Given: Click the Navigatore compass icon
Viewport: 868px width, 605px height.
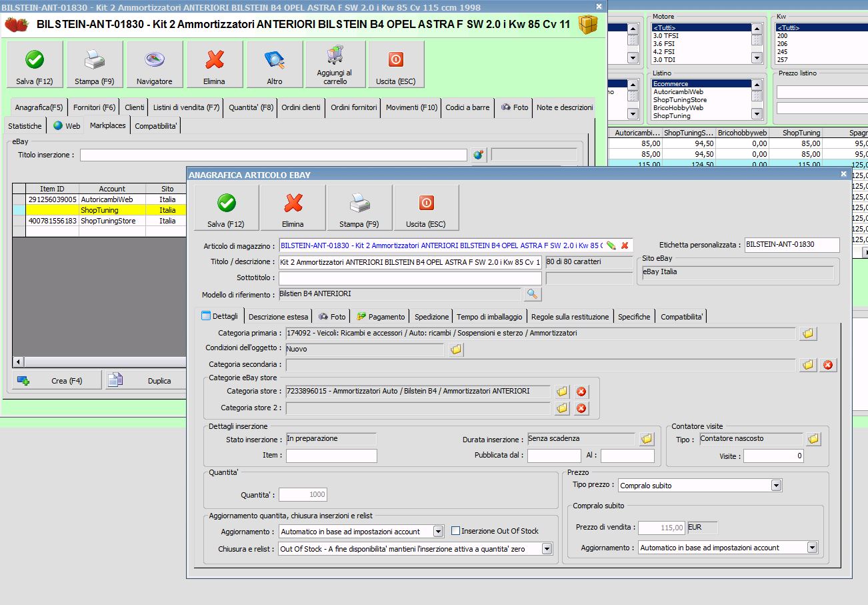Looking at the screenshot, I should pos(154,61).
